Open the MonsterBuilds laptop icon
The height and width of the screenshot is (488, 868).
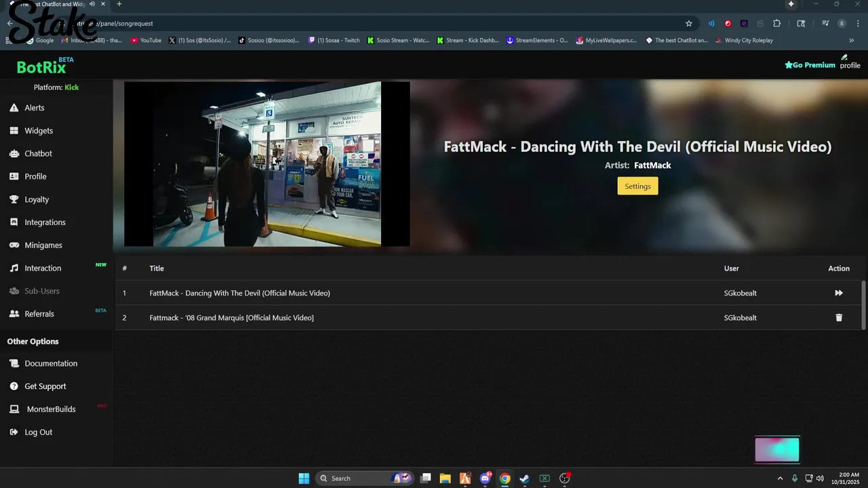pyautogui.click(x=14, y=409)
